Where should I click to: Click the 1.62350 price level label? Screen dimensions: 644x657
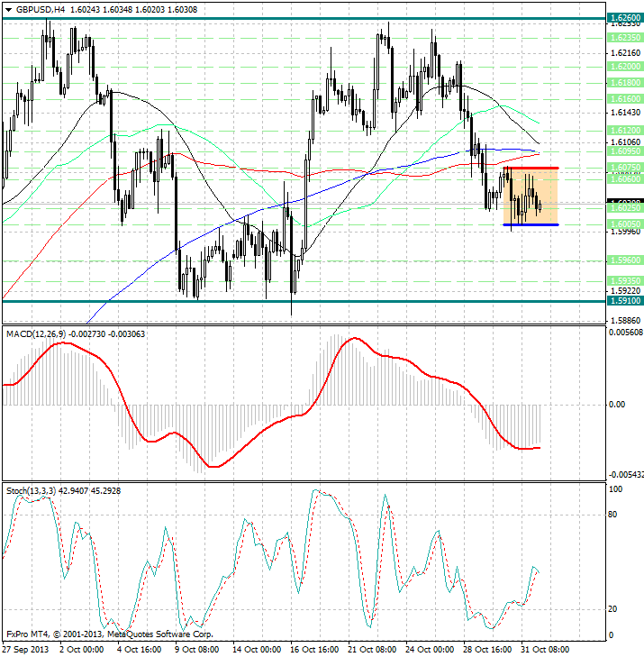point(624,38)
